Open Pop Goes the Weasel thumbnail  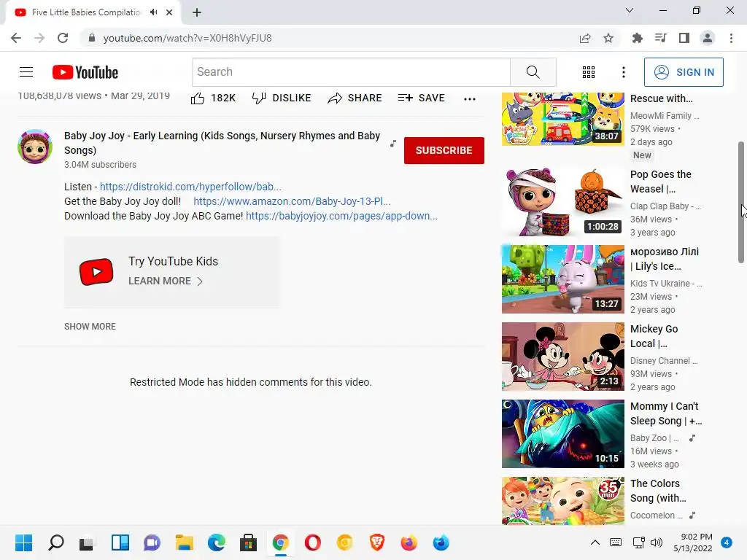(x=563, y=202)
